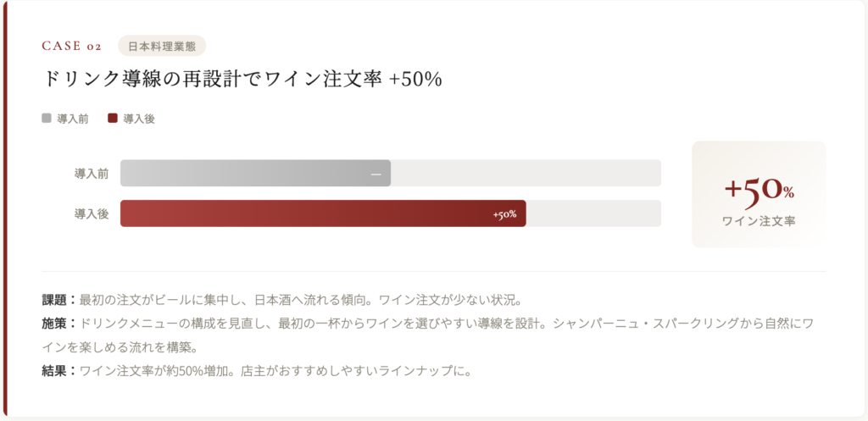Image resolution: width=868 pixels, height=421 pixels.
Task: Click the ワイン注文率 caption in stat card
Action: click(x=759, y=221)
